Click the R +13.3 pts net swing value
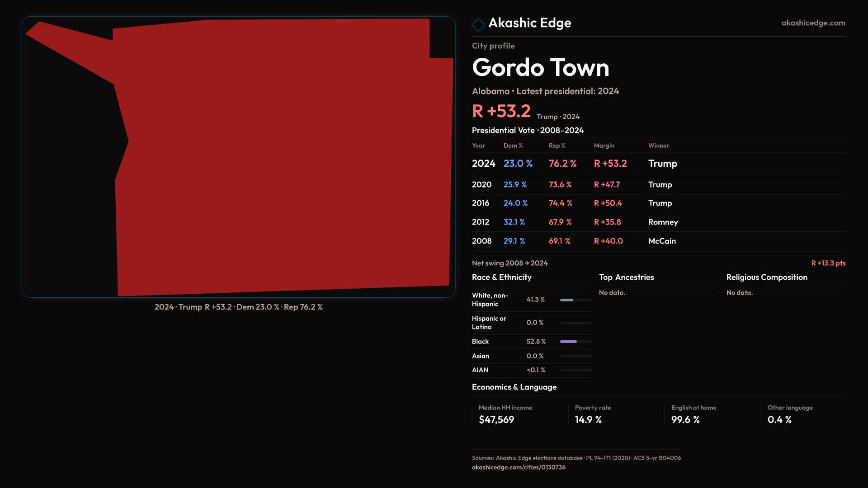Viewport: 868px width, 488px height. tap(828, 263)
